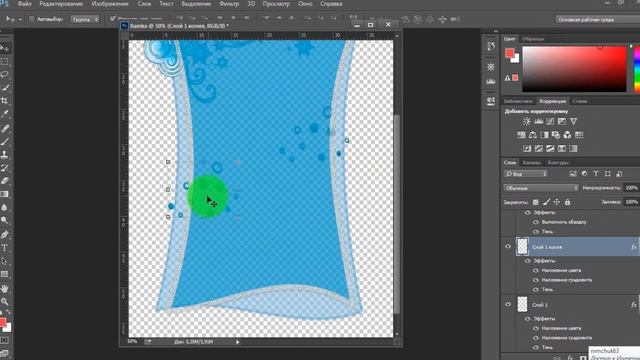640x360 pixels.
Task: Add an Exposure adjustment
Action: (x=562, y=121)
